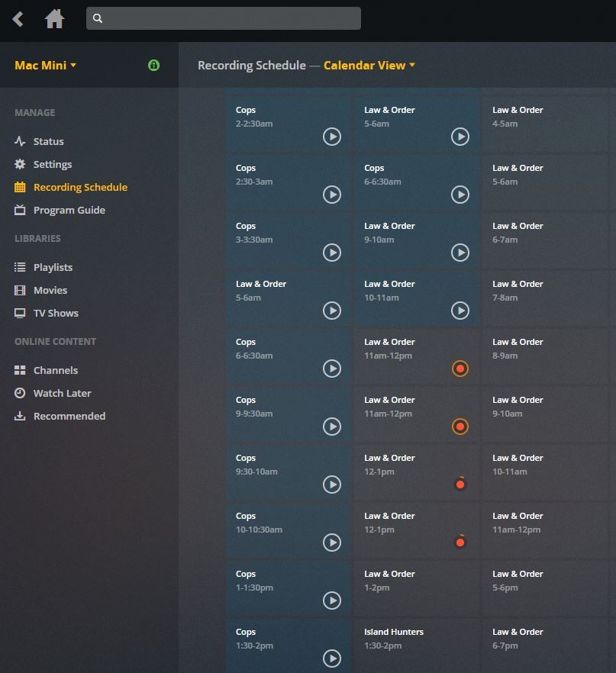This screenshot has width=616, height=673.
Task: Expand the Mac Mini server dropdown
Action: click(46, 66)
